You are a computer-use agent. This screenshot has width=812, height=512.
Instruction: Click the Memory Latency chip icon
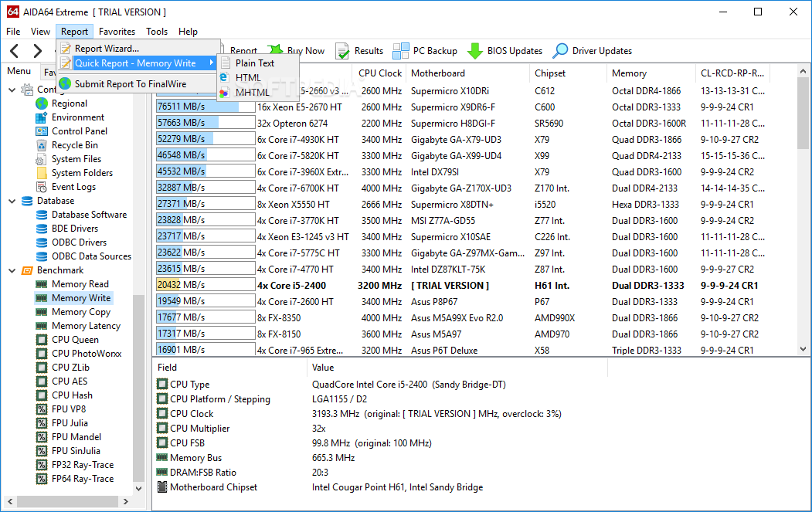pyautogui.click(x=42, y=326)
